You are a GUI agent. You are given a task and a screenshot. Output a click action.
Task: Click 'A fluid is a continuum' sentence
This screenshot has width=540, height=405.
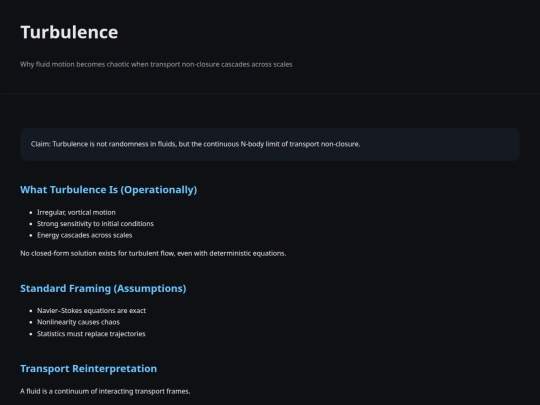click(x=105, y=392)
